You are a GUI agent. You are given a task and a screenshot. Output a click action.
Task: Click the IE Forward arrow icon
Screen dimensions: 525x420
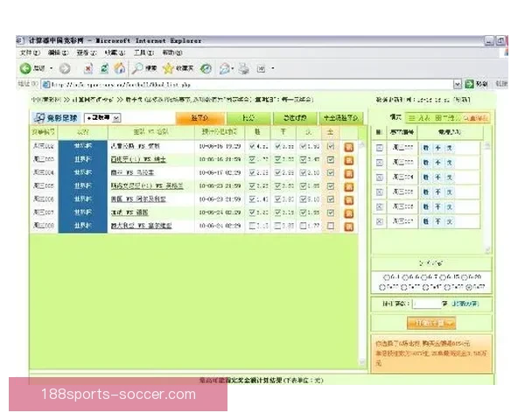pos(65,68)
